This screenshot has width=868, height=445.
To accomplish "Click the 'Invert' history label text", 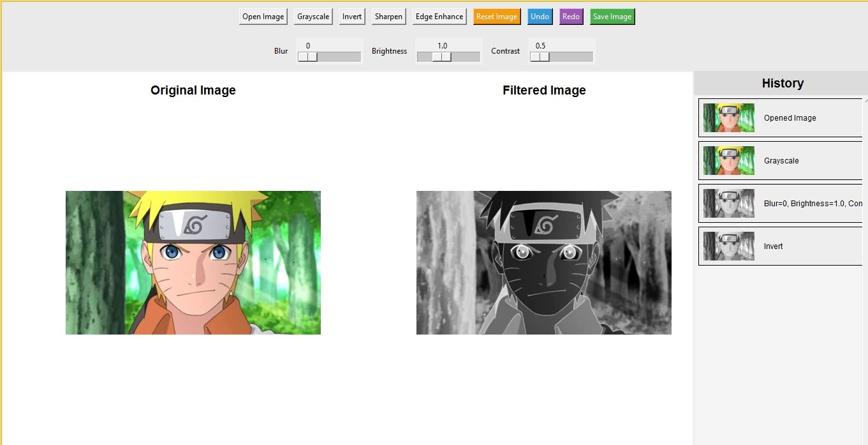I will point(773,246).
